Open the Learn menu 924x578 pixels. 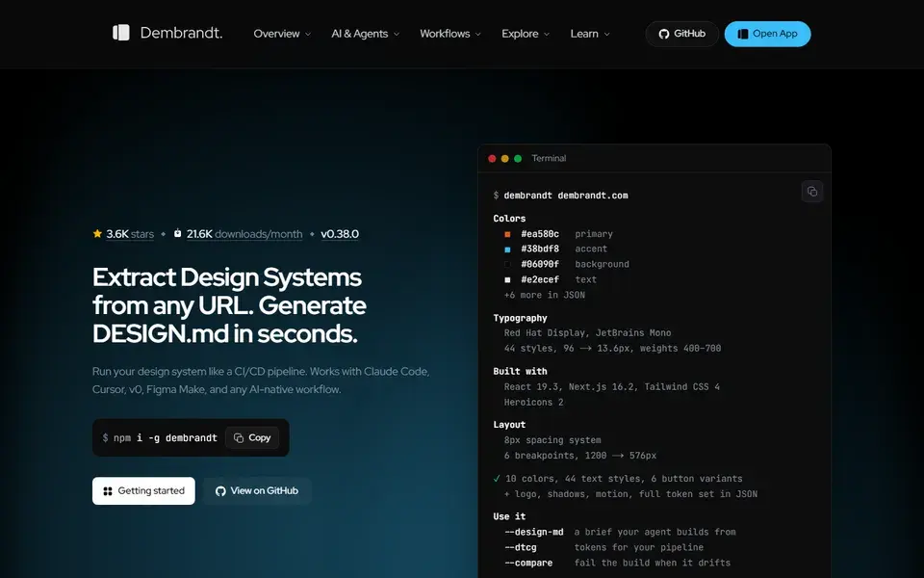(590, 34)
